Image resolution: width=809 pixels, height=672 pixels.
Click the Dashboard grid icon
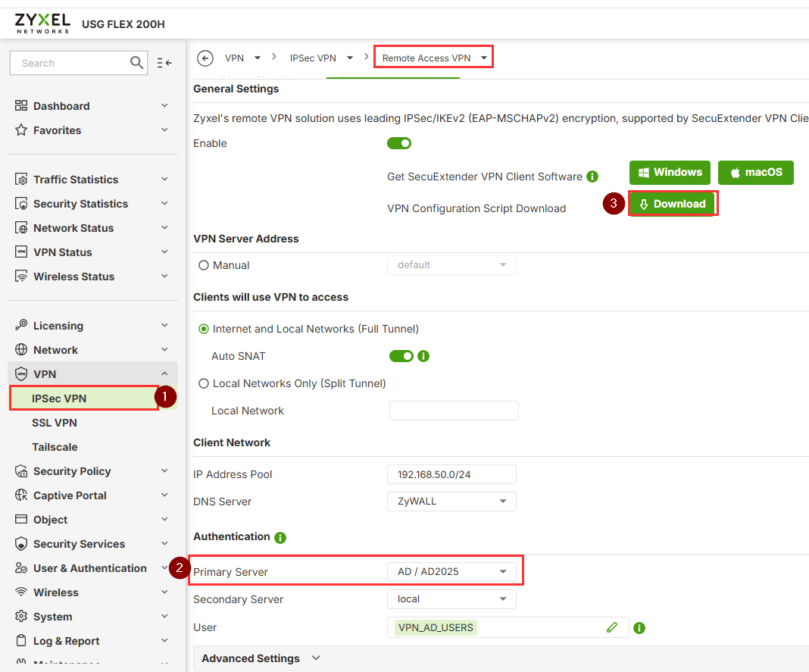coord(21,106)
